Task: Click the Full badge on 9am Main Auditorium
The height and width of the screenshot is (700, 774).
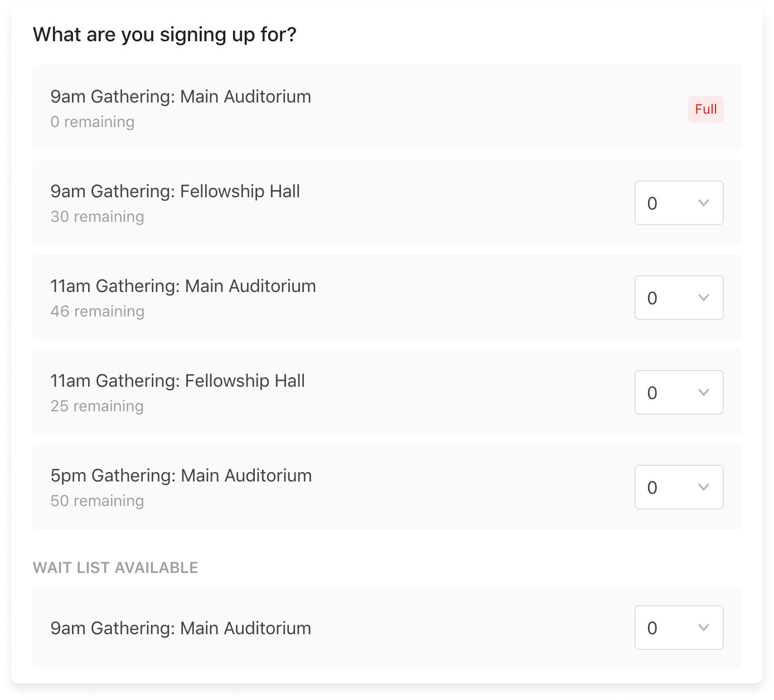Action: pos(705,109)
